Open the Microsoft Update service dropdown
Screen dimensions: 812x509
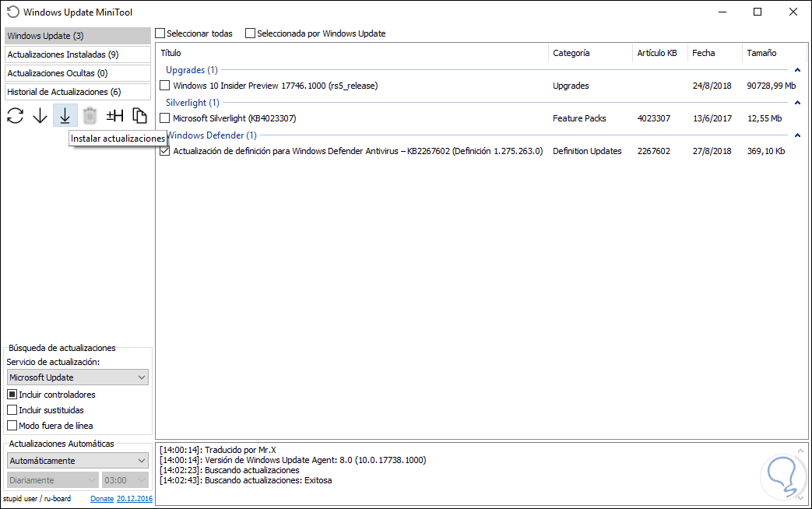(x=78, y=377)
